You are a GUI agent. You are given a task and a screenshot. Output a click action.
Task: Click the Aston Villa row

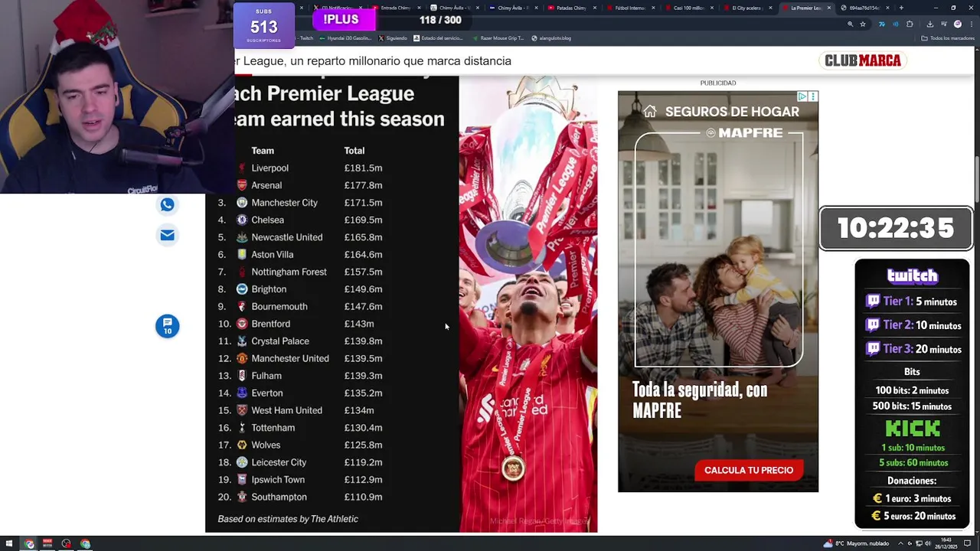[300, 254]
